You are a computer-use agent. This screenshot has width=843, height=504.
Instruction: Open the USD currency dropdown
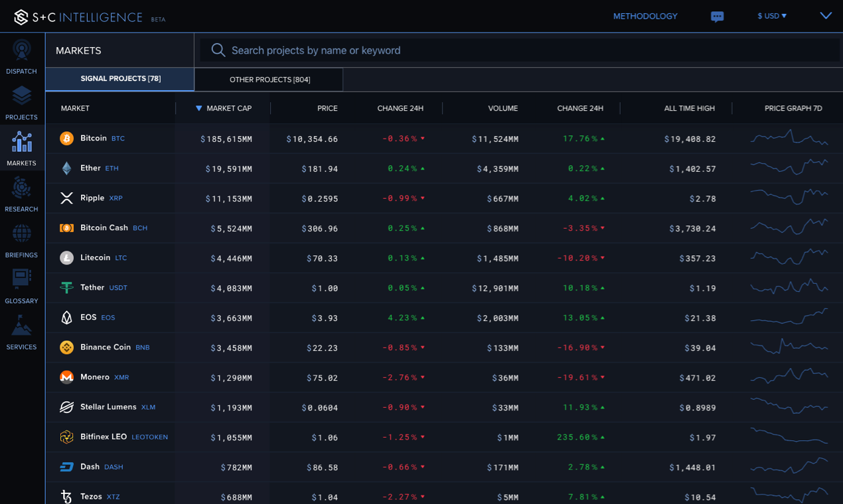point(772,16)
